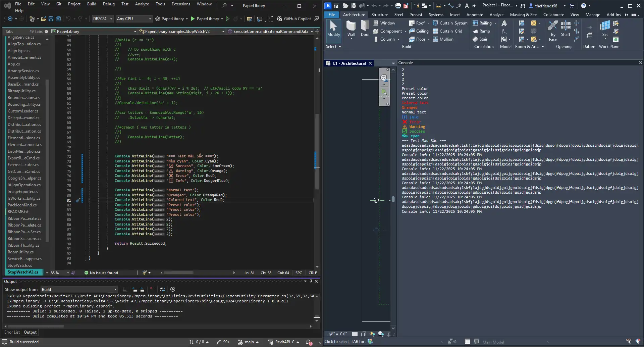Click the Output horizontal scrollbar thumb
Viewport: 644px width, 347px height.
click(x=36, y=326)
